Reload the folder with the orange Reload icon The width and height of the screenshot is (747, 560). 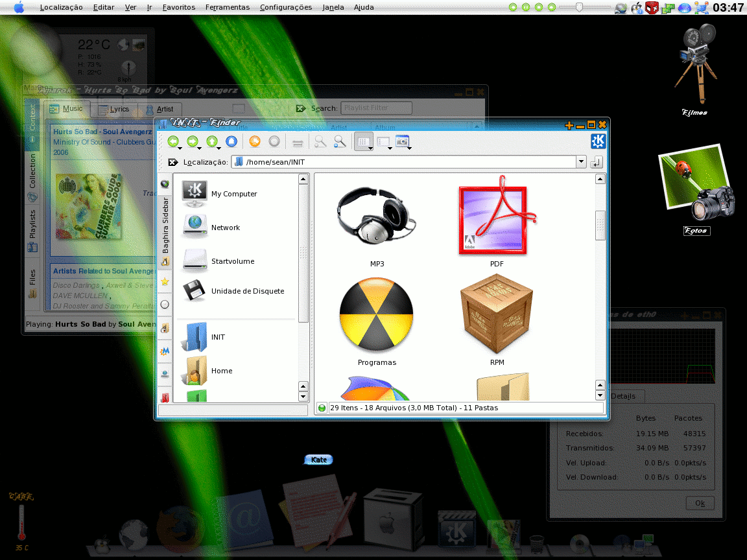pyautogui.click(x=255, y=141)
